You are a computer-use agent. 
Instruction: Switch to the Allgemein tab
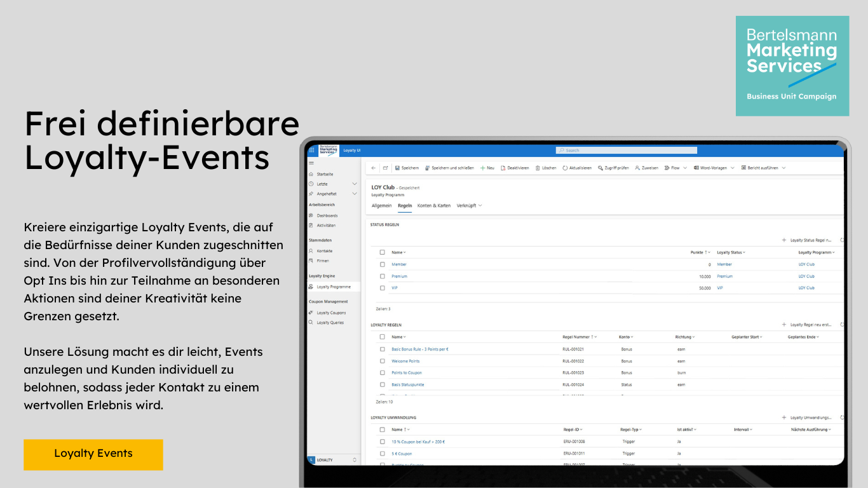click(381, 206)
